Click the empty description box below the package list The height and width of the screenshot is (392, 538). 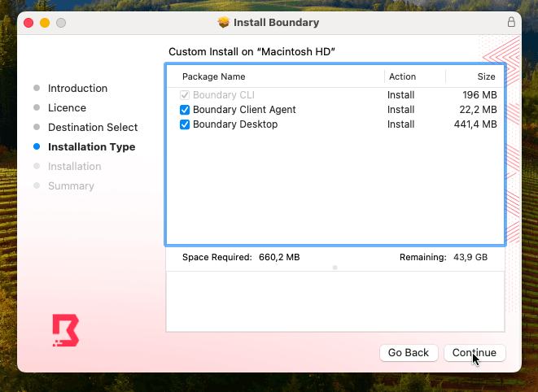point(335,301)
